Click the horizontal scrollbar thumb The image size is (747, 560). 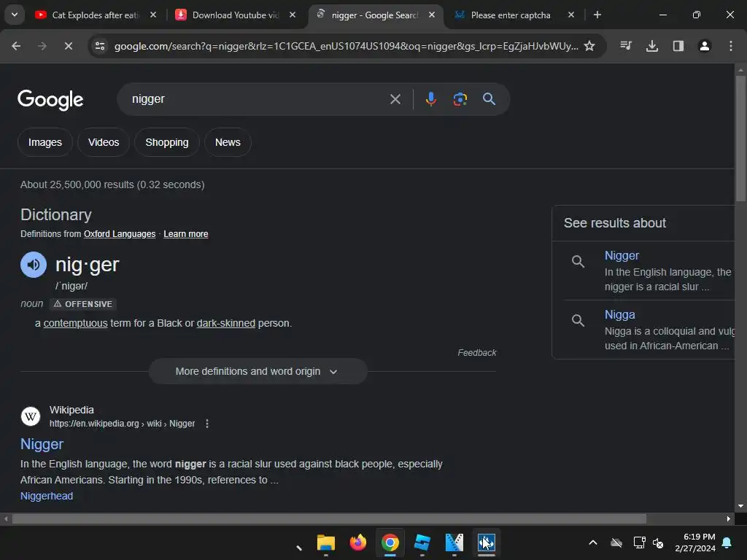[329, 518]
